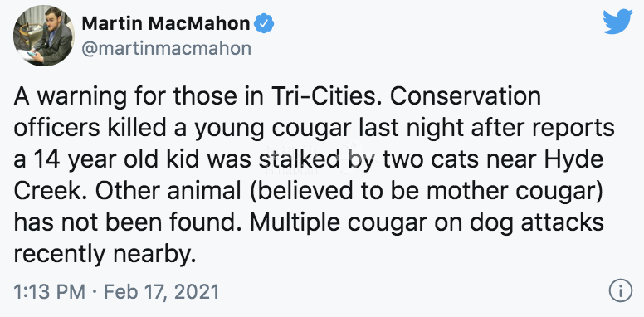Open the Twitter bird logo

point(617,22)
